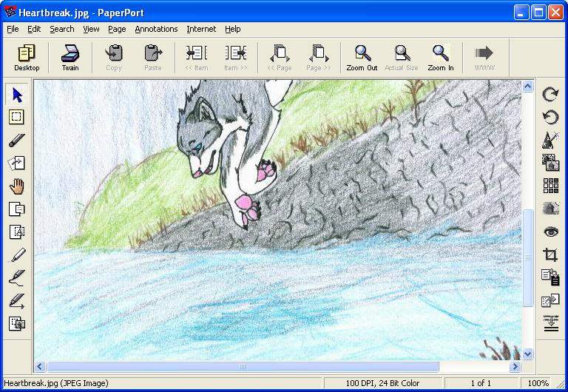Click the vertical scrollbar thumb
Viewport: 568px width, 392px height.
pos(528,257)
